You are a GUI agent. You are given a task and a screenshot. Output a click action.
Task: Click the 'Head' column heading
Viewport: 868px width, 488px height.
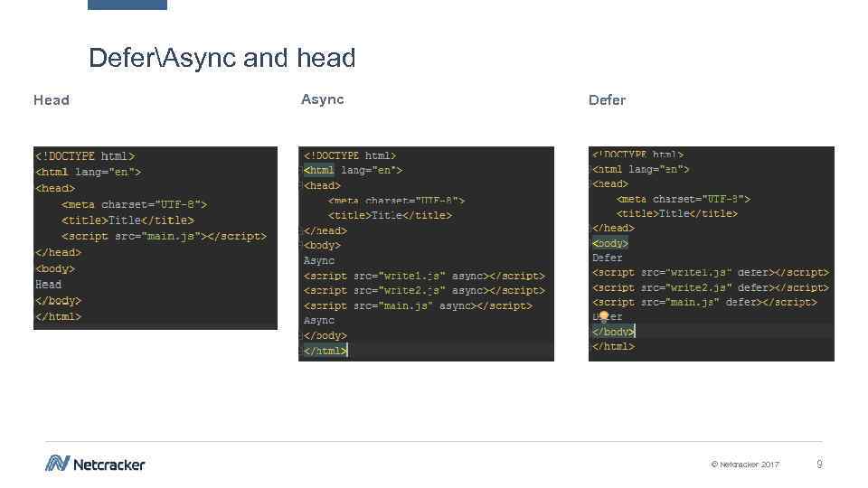pyautogui.click(x=52, y=100)
